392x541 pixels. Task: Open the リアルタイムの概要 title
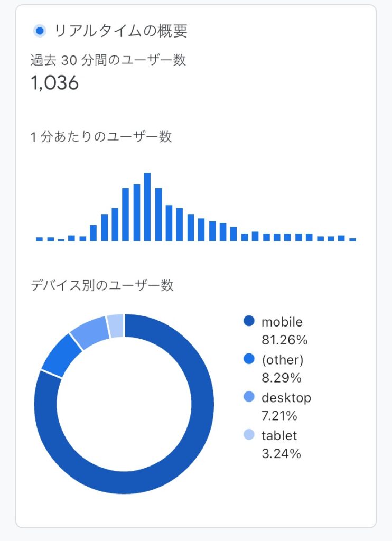pyautogui.click(x=121, y=31)
